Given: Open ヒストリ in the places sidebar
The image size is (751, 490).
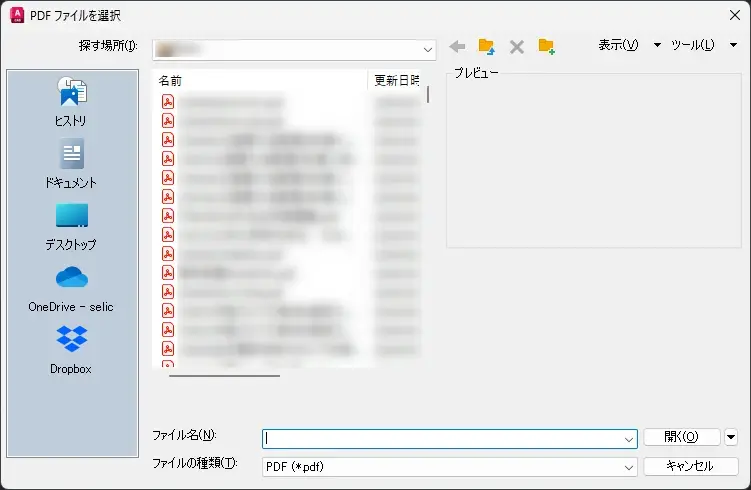Looking at the screenshot, I should [x=71, y=102].
